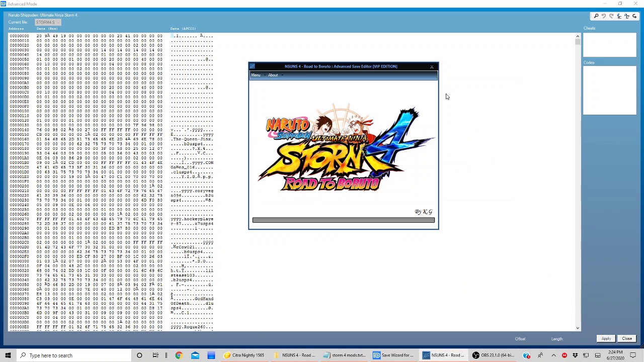
Task: Click the hex view vertical scrollbar thumb
Action: (578, 42)
